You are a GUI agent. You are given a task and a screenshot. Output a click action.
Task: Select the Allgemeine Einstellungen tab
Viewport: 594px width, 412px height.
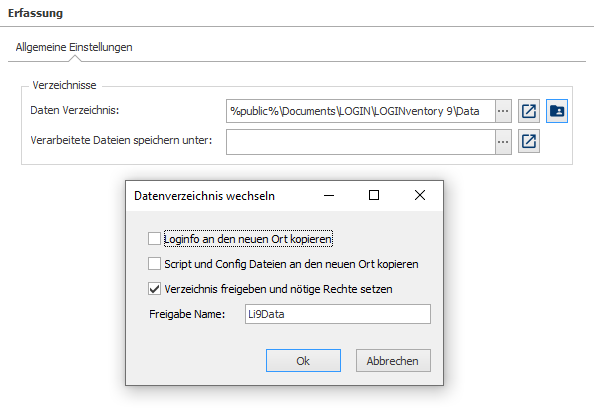[74, 47]
